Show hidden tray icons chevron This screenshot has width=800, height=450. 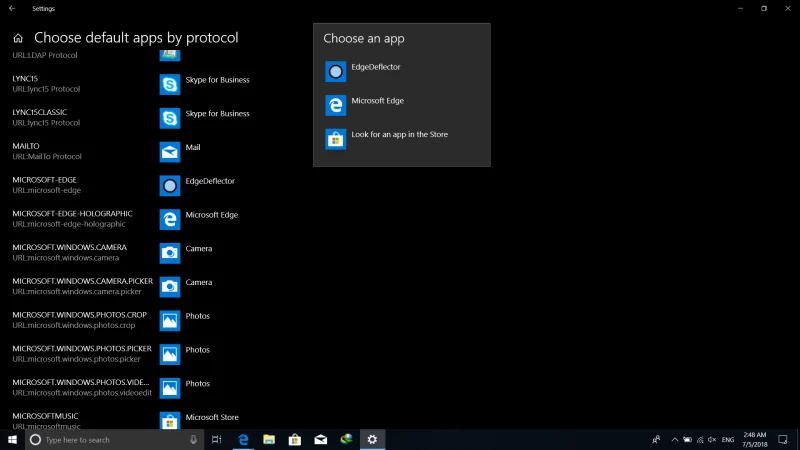[674, 439]
